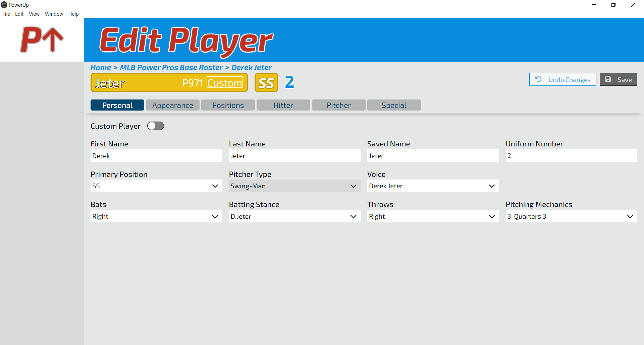Viewport: 644px width, 345px height.
Task: Go to Home breadcrumb link
Action: [101, 68]
